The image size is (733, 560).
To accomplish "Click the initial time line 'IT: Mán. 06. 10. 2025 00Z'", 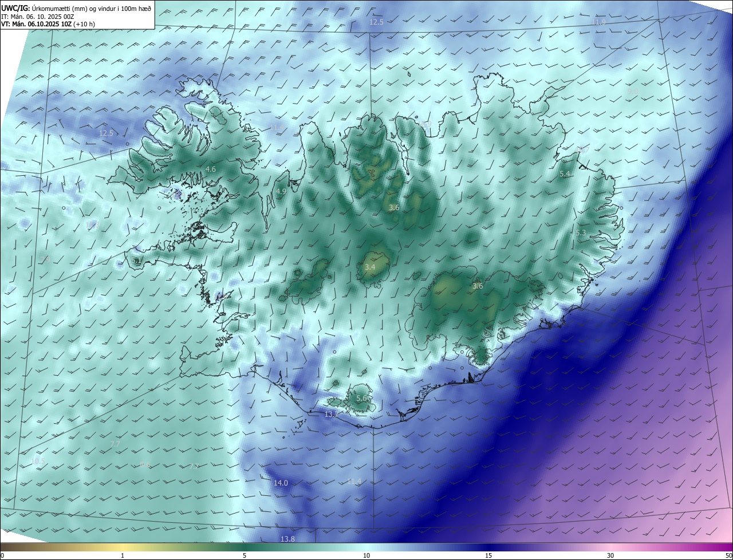I will 38,16.
